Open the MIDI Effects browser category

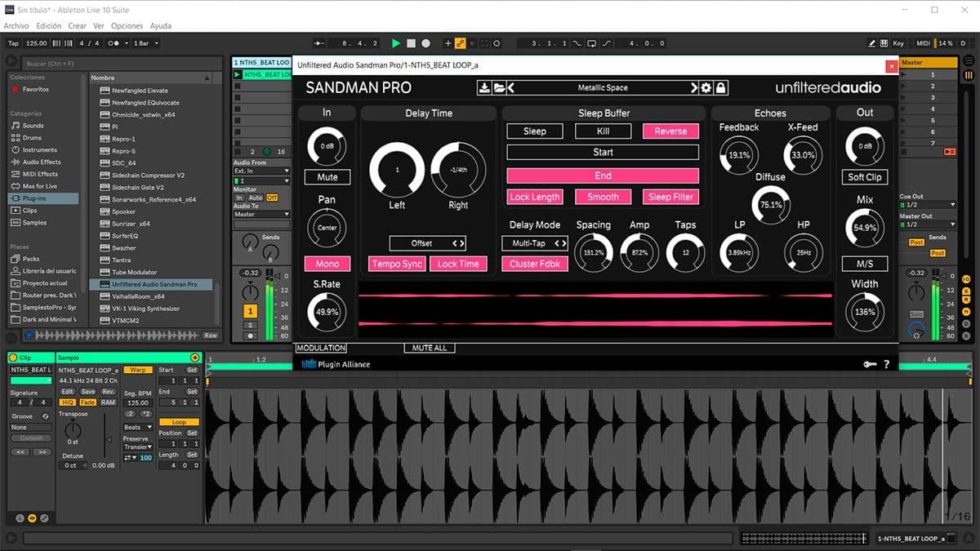(x=40, y=174)
